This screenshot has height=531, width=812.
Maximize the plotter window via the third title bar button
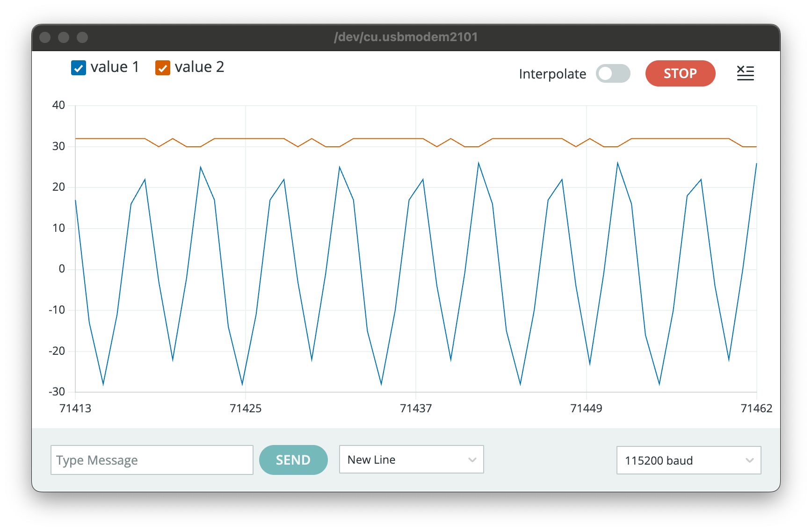82,37
